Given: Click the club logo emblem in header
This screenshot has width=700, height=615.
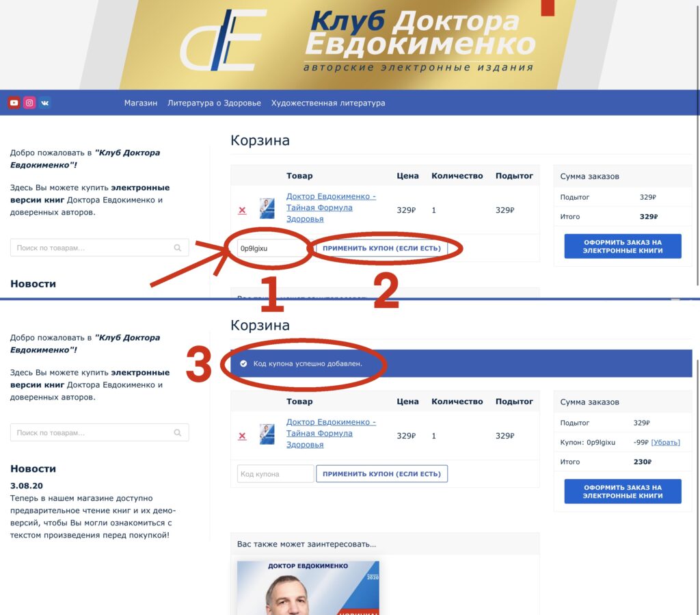Looking at the screenshot, I should pos(224,40).
